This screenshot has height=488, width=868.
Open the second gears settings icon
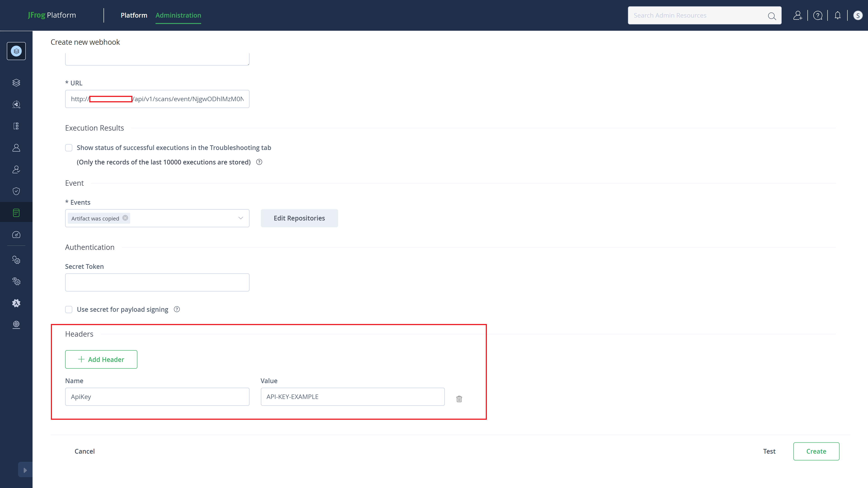pos(16,282)
